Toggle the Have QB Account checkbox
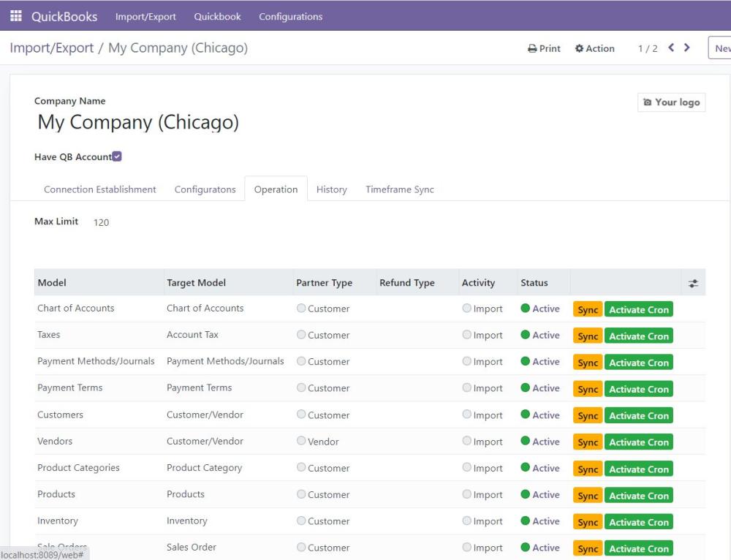 [x=117, y=156]
